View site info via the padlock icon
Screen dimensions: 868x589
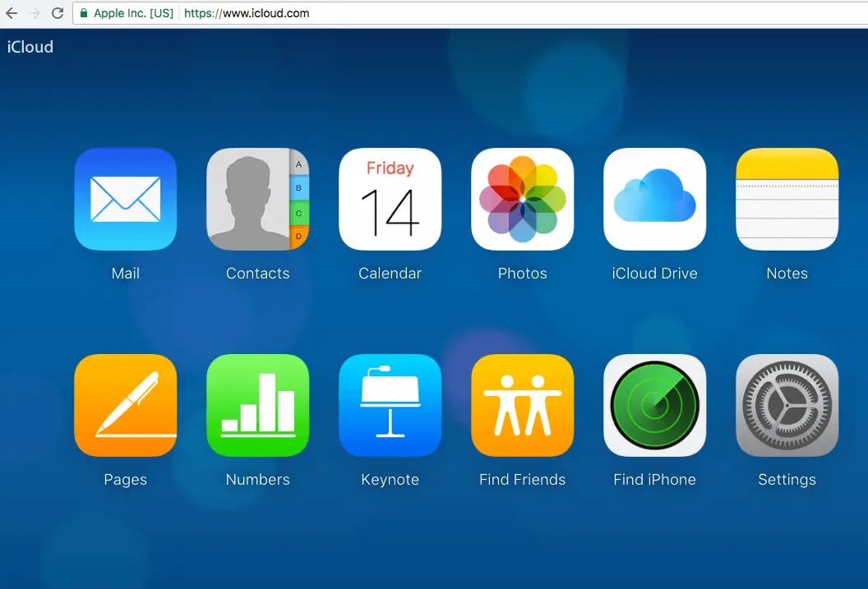point(84,13)
